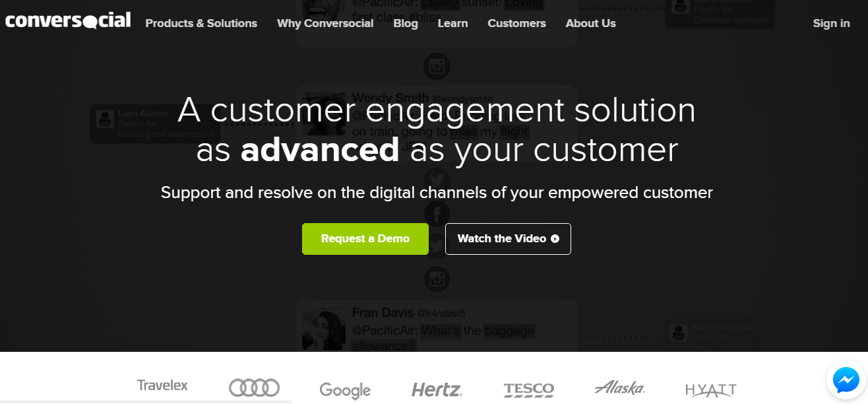Open the Facebook Messenger chat bubble
The image size is (868, 404).
tap(846, 380)
